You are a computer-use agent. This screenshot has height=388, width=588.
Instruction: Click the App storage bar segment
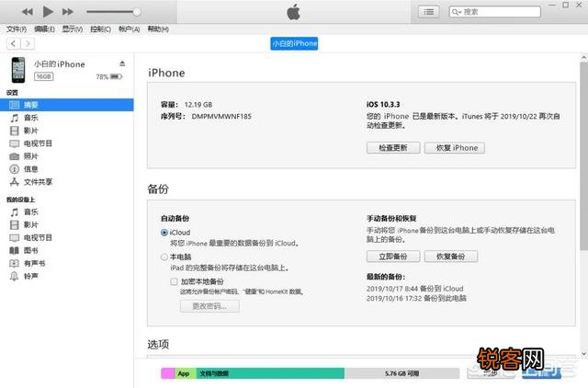click(186, 373)
